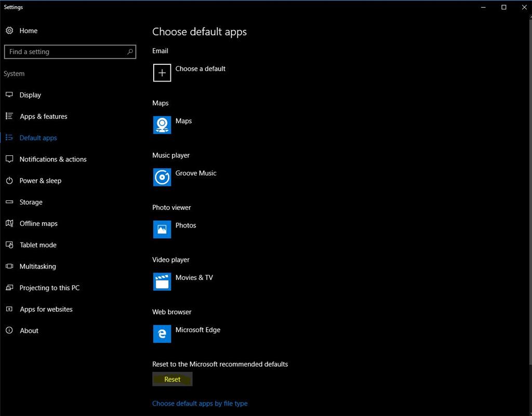Screen dimensions: 532x416
Task: Click Choose a default email label
Action: pos(200,69)
